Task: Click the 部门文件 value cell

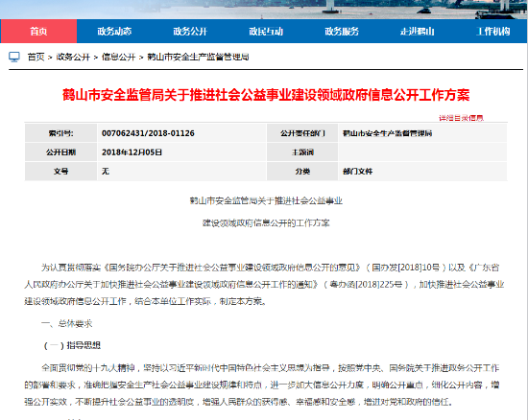Action: pyautogui.click(x=422, y=171)
